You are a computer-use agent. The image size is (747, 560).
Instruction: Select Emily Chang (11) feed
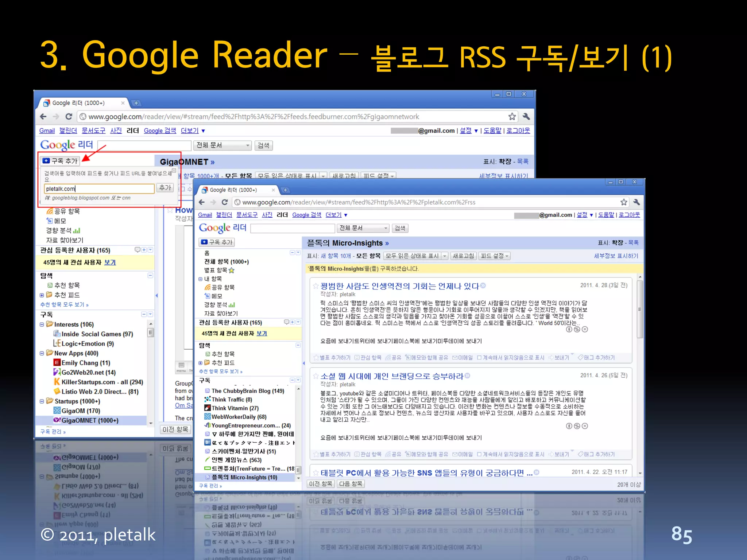[86, 363]
